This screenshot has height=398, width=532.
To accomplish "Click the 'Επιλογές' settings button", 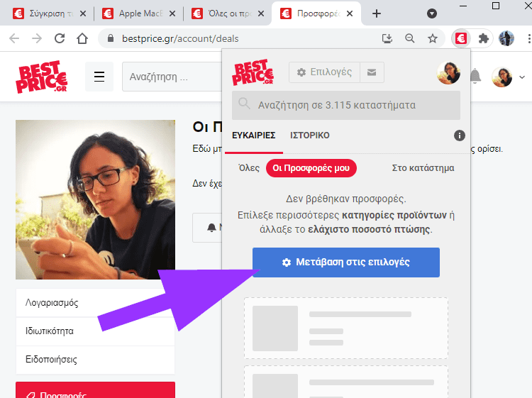I will (x=324, y=72).
